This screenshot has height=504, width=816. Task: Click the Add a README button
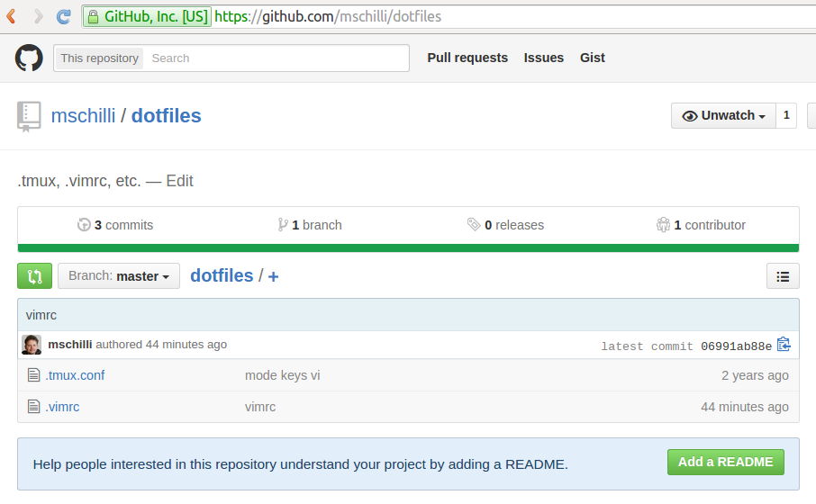tap(725, 462)
